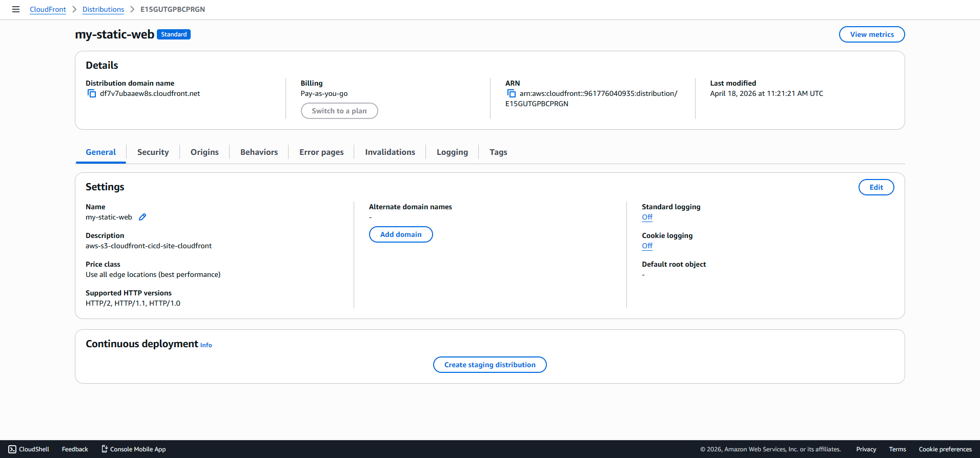Select domain df7v7ubaaew8s.cloudfront.net text

point(150,93)
